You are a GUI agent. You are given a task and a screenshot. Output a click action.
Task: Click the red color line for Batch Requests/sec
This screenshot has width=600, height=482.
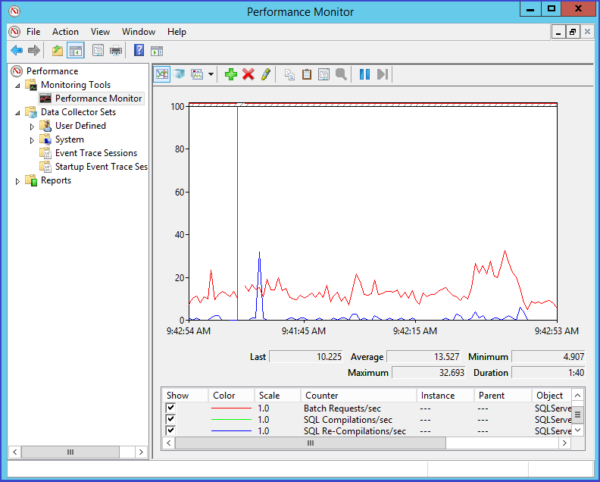point(231,408)
